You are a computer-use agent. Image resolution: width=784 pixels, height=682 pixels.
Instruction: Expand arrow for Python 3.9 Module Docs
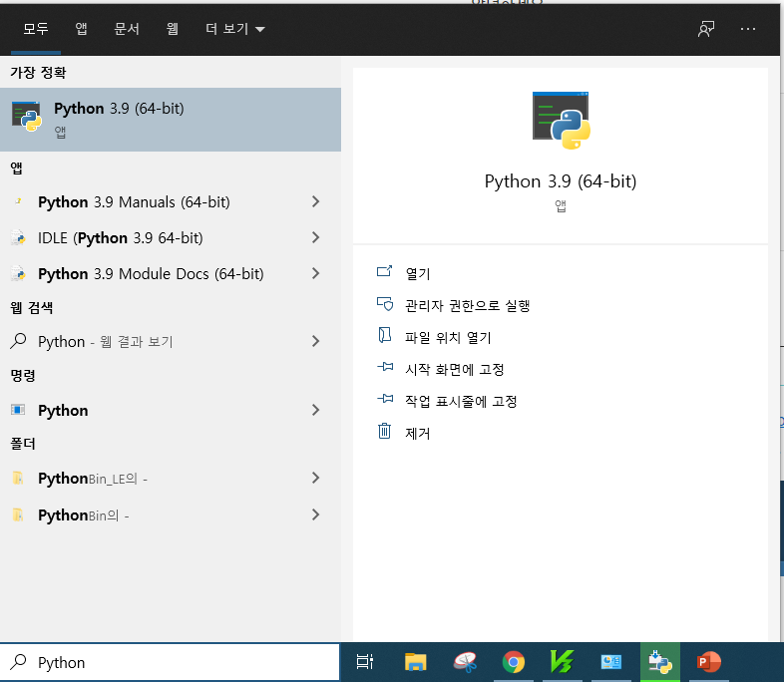(315, 274)
